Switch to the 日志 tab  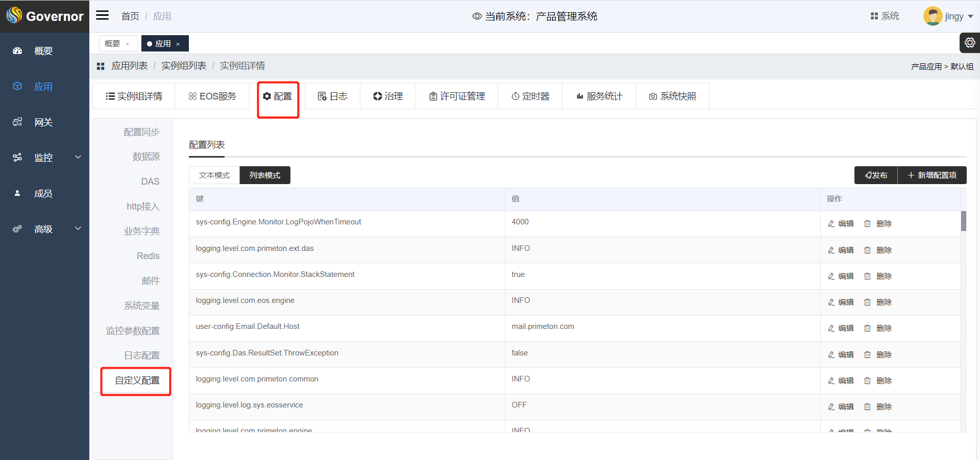332,96
